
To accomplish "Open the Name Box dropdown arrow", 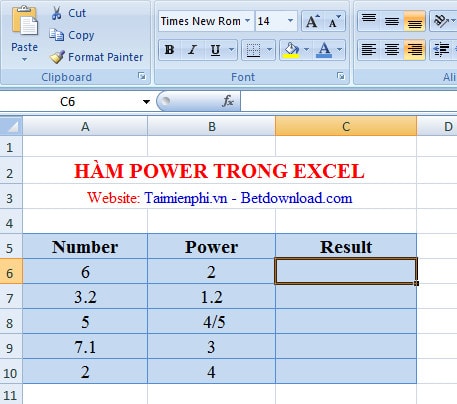I will 146,102.
